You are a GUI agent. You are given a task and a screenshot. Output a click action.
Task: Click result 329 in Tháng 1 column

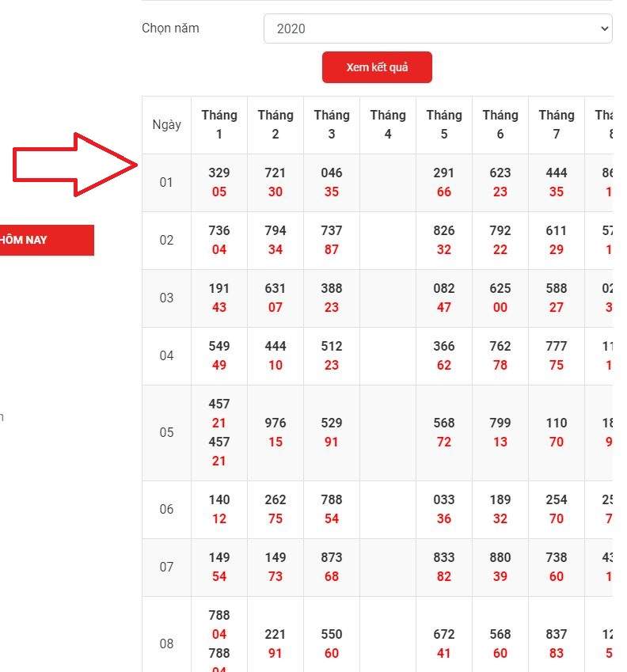(219, 173)
